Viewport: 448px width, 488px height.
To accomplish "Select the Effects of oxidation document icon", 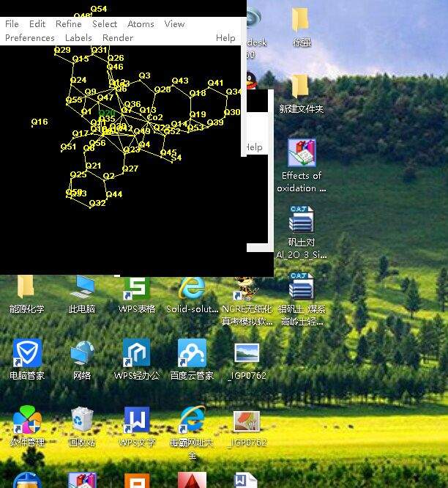I will tap(302, 153).
